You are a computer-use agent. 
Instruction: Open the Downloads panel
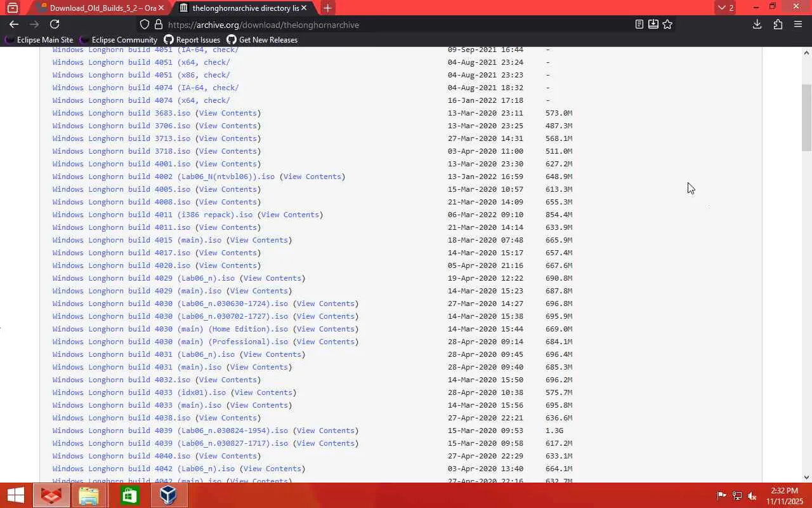757,24
